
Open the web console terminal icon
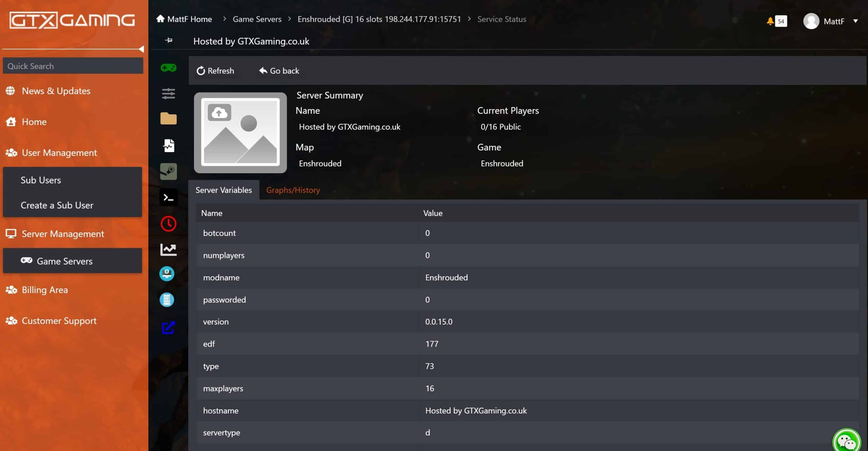tap(168, 197)
